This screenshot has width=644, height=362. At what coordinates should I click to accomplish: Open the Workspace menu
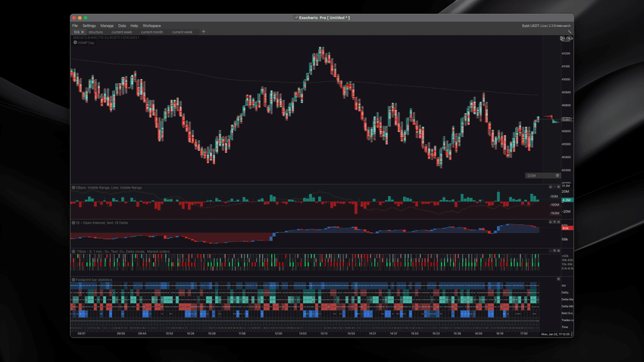click(x=152, y=26)
